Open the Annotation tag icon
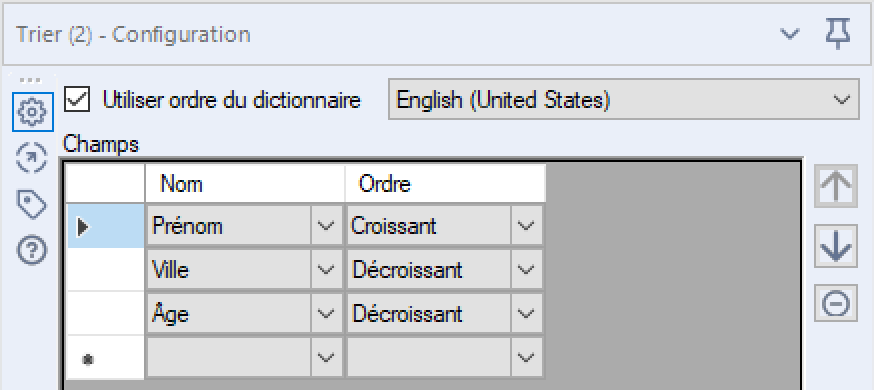874x390 pixels. click(x=32, y=204)
